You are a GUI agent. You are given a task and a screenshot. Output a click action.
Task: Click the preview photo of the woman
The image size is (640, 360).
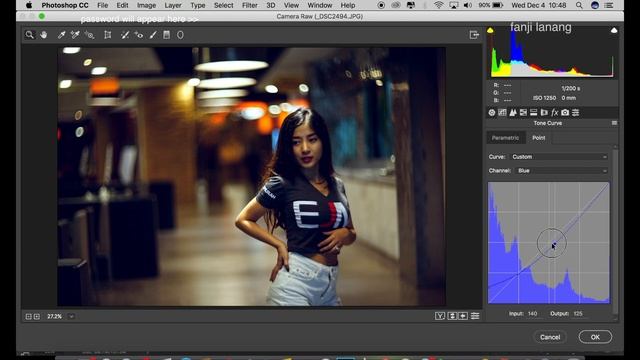pyautogui.click(x=251, y=176)
